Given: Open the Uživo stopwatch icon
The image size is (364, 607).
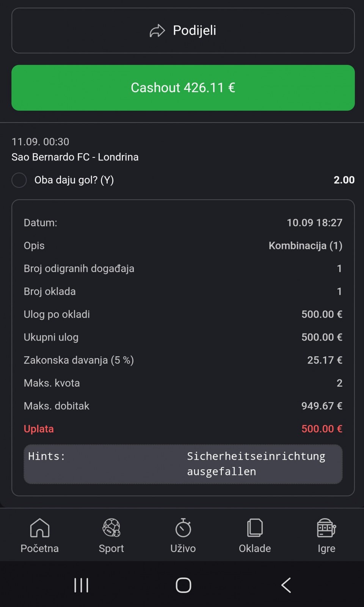Looking at the screenshot, I should point(183,528).
